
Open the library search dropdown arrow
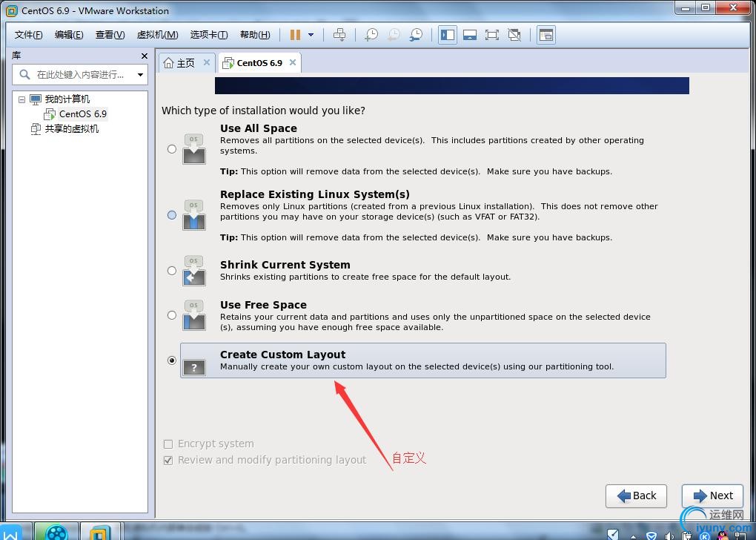pos(140,75)
